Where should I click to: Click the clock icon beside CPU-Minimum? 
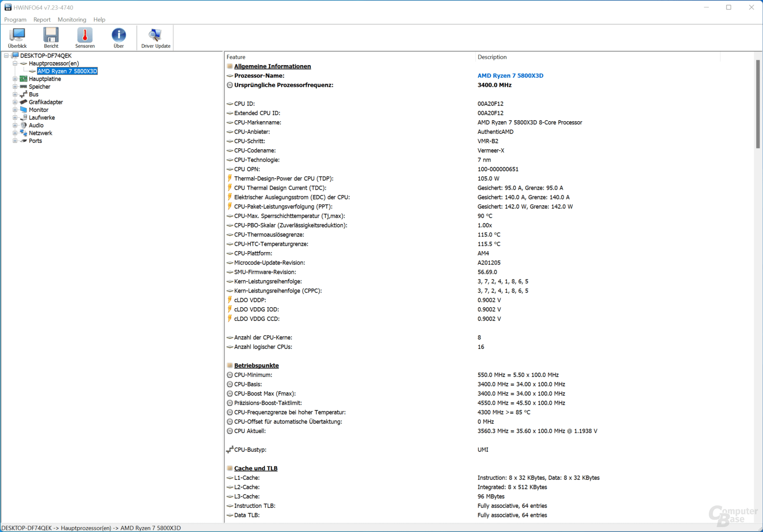coord(230,375)
